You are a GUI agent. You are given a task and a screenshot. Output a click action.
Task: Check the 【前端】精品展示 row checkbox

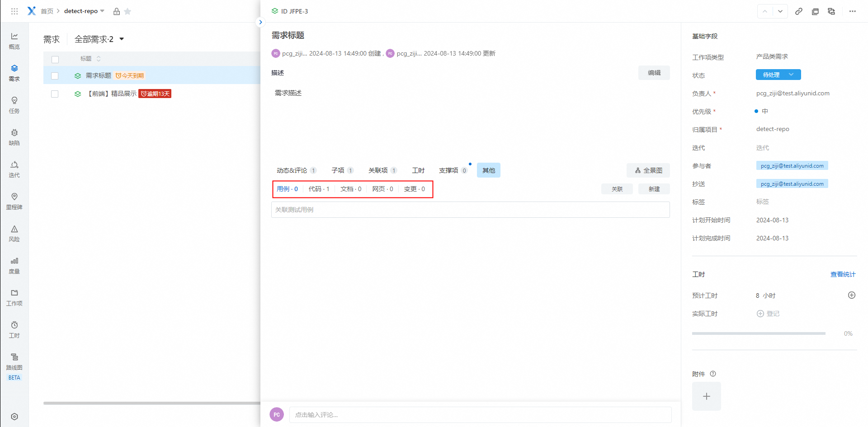55,94
